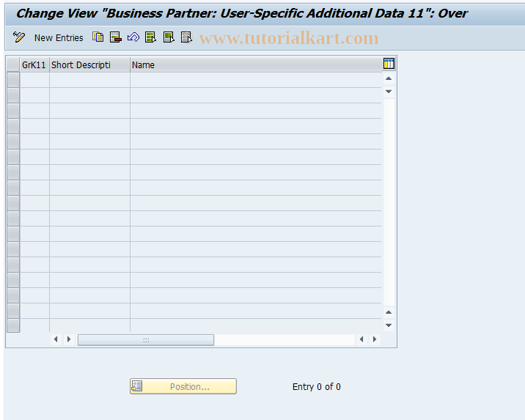Toggle display/change mode pencil icon
The image size is (525, 420).
coord(19,37)
